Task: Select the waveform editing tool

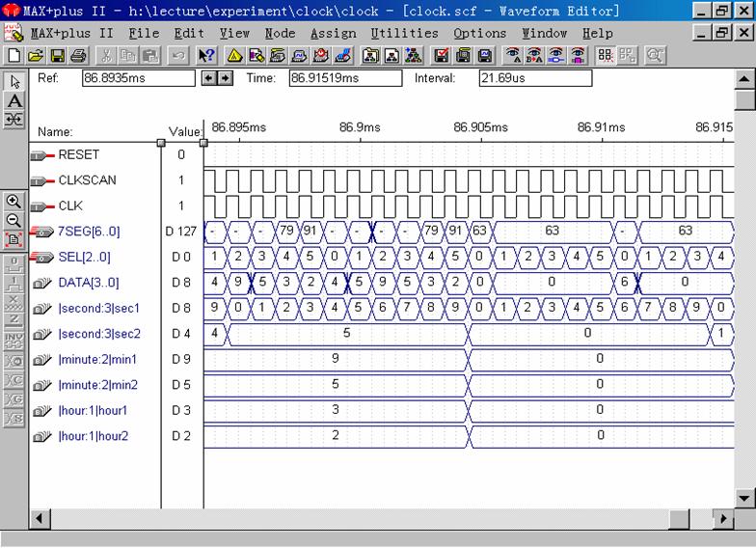Action: tap(13, 120)
